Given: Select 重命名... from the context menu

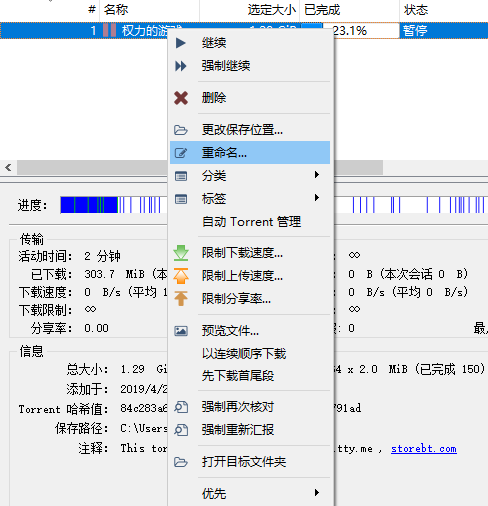Looking at the screenshot, I should 250,153.
